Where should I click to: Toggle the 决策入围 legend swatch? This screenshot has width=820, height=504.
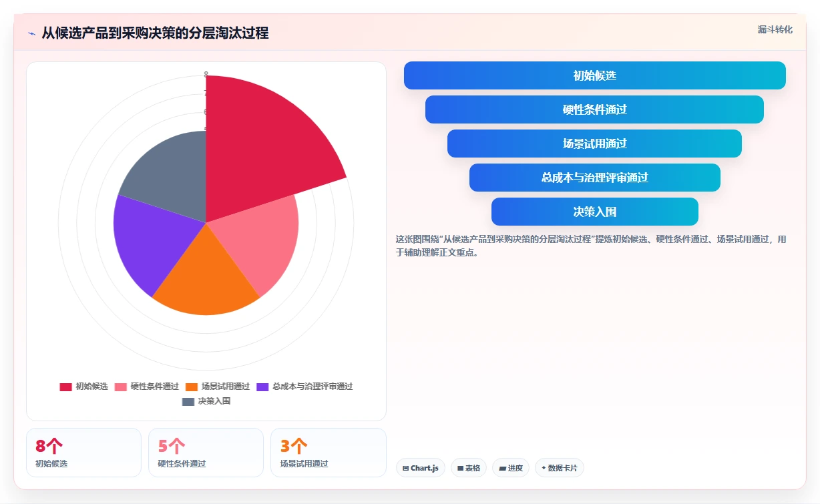pyautogui.click(x=188, y=402)
